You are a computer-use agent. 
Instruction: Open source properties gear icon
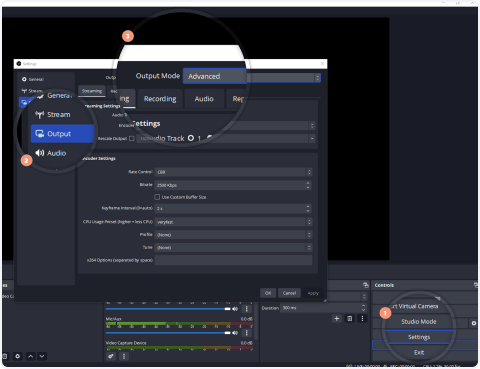click(x=18, y=356)
